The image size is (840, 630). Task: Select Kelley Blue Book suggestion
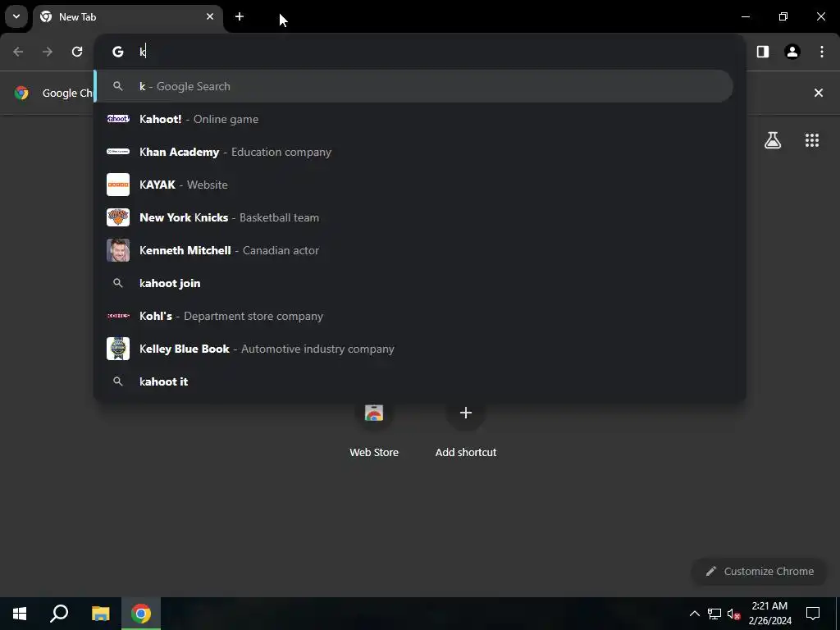[419, 349]
